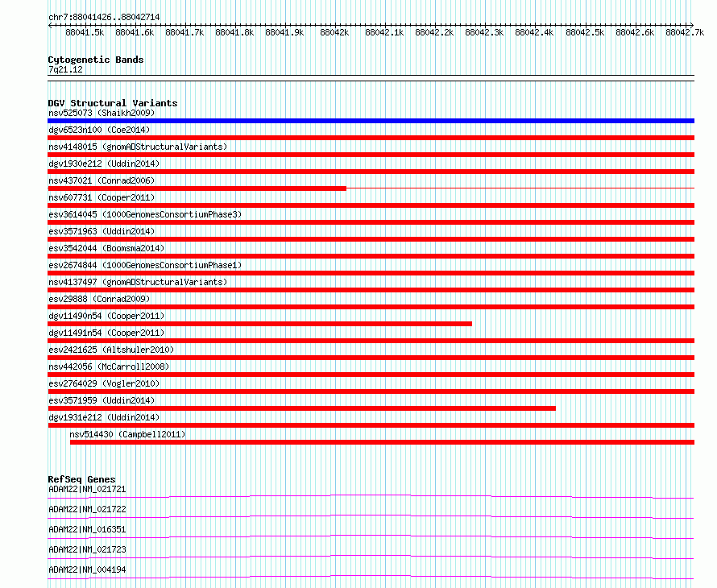Open variant esv3571959 (Uddin2014)
Image resolution: width=717 pixels, height=588 pixels.
click(x=102, y=400)
